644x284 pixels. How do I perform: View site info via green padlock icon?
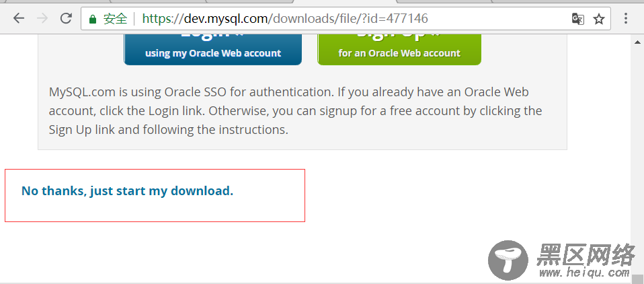point(92,19)
